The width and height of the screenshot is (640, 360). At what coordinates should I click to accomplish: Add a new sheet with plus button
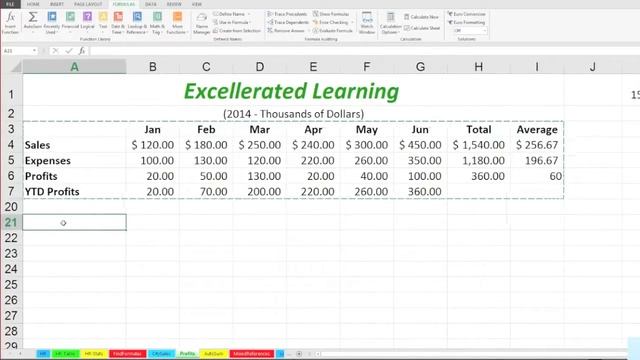coord(299,354)
